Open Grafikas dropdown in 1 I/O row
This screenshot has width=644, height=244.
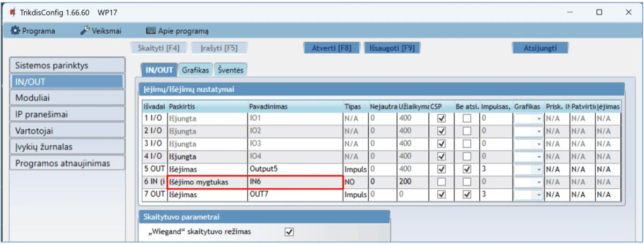point(539,118)
